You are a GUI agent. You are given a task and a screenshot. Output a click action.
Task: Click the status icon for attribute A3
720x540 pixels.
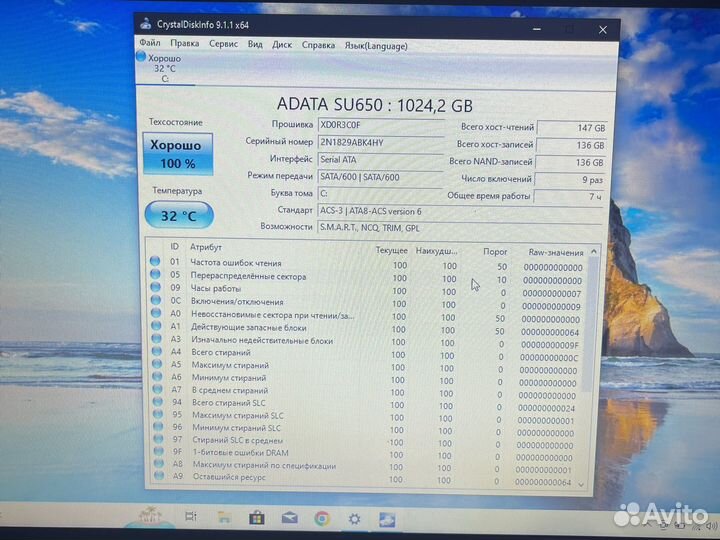[x=157, y=338]
